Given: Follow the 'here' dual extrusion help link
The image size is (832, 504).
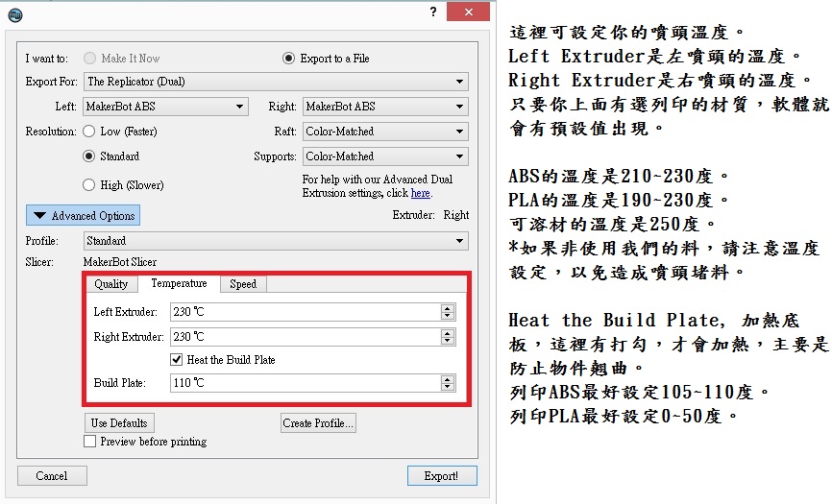Looking at the screenshot, I should click(x=420, y=193).
